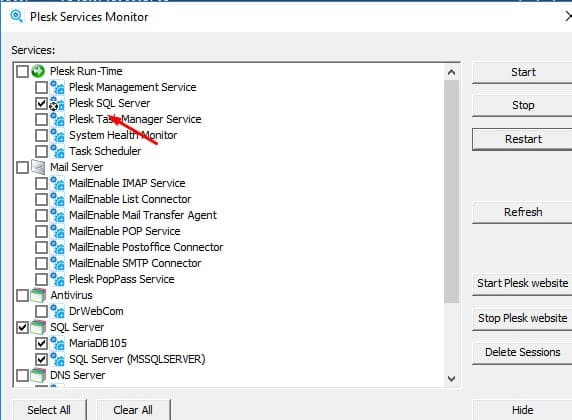Click the gear icon beside MariaDB105
Viewport: 572px width, 420px height.
(57, 343)
